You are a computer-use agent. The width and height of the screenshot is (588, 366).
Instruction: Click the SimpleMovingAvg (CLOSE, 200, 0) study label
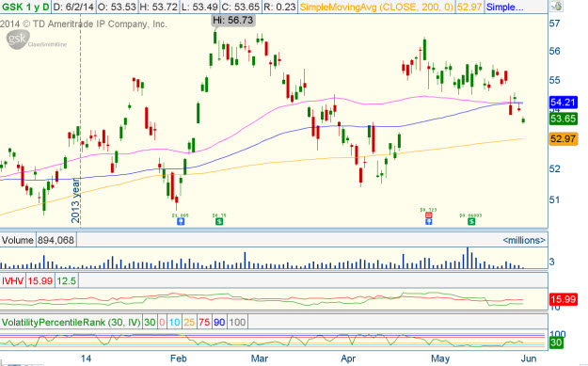[x=376, y=7]
